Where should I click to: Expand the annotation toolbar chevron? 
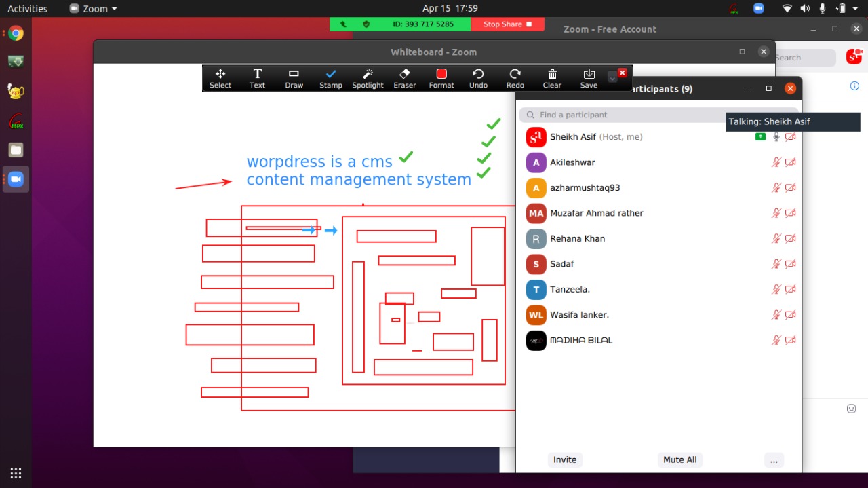(612, 78)
